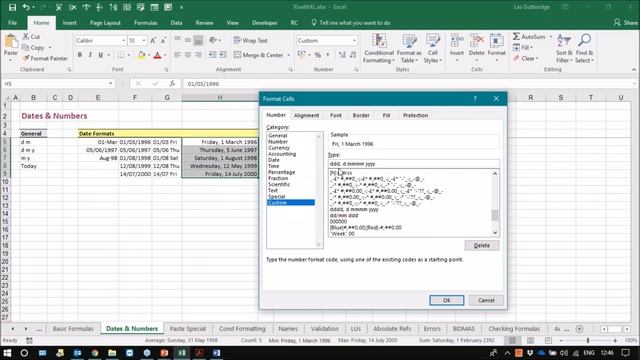Click the Insert cells icon
Image resolution: width=640 pixels, height=360 pixels.
click(457, 41)
